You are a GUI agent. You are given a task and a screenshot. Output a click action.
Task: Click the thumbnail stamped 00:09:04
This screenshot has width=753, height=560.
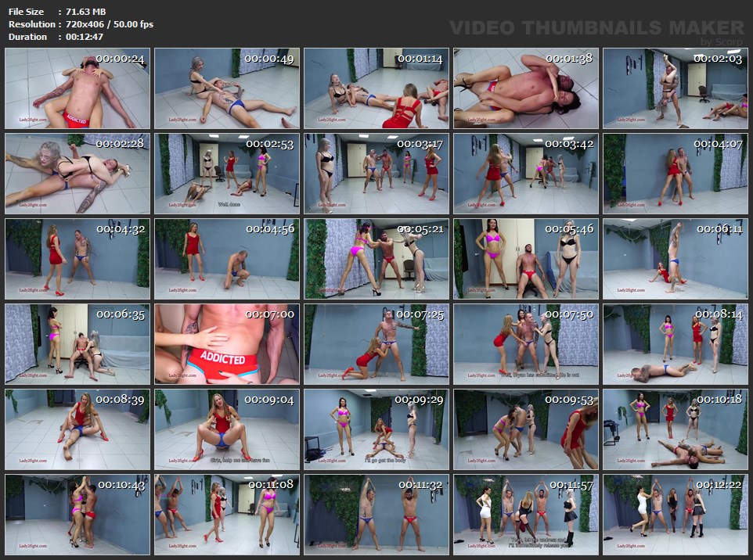226,429
